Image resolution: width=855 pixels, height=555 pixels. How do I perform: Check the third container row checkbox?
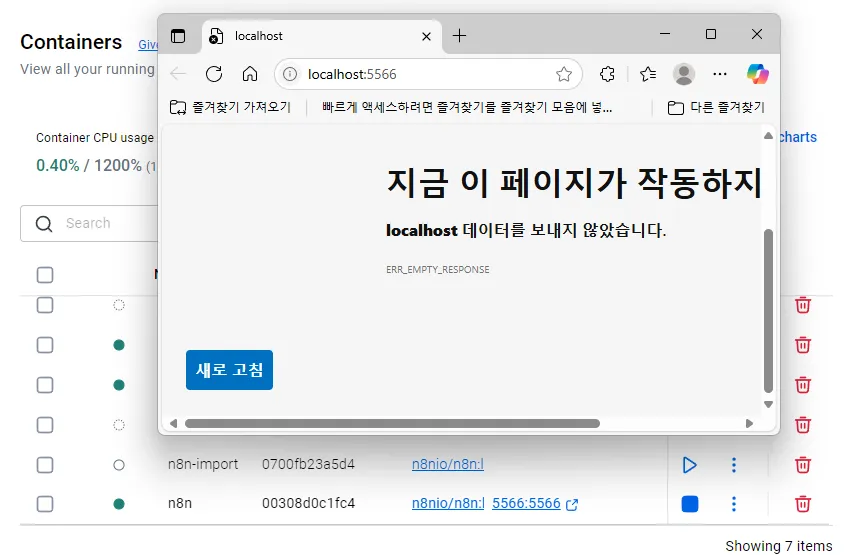click(x=45, y=385)
